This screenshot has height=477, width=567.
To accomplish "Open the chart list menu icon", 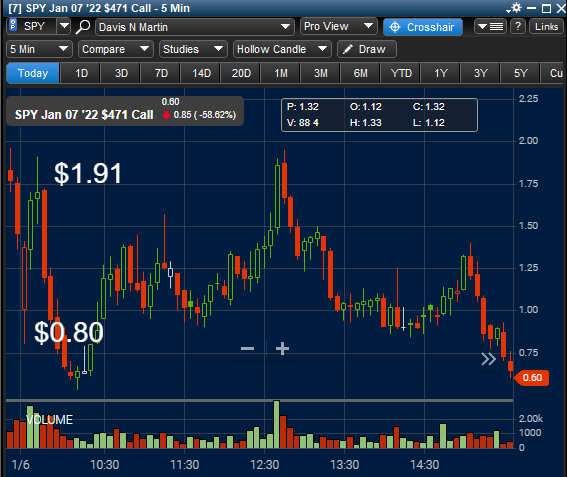I will point(491,26).
